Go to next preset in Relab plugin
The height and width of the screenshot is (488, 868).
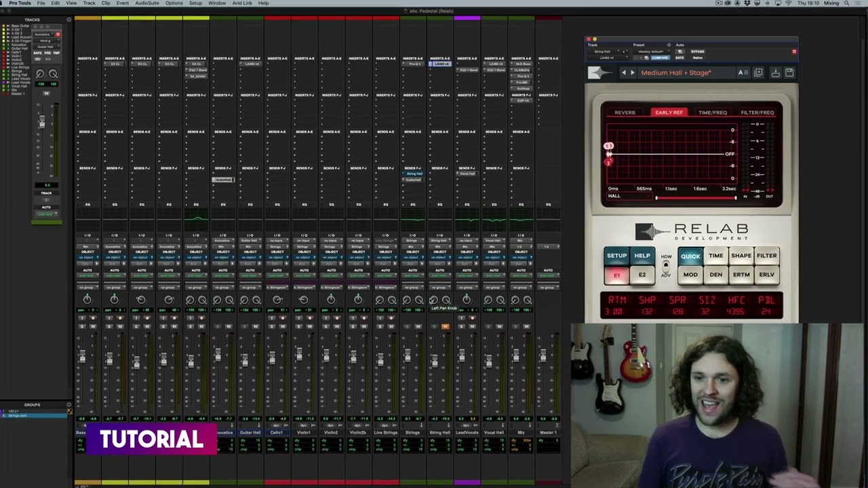pyautogui.click(x=633, y=73)
